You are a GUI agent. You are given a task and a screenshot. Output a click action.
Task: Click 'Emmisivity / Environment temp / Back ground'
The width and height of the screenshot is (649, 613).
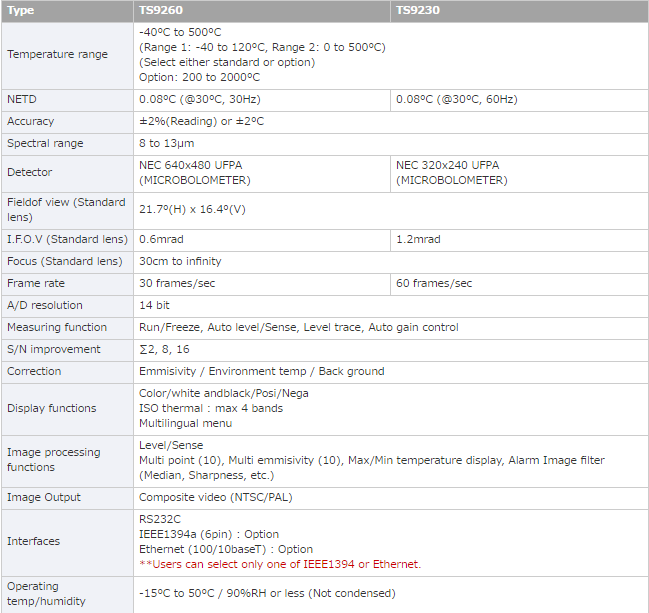pyautogui.click(x=262, y=371)
